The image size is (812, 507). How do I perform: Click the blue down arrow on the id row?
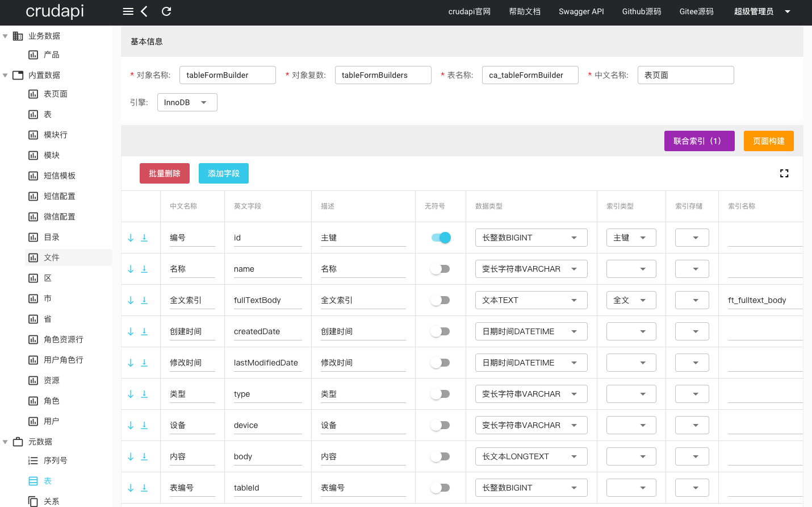[x=130, y=237]
